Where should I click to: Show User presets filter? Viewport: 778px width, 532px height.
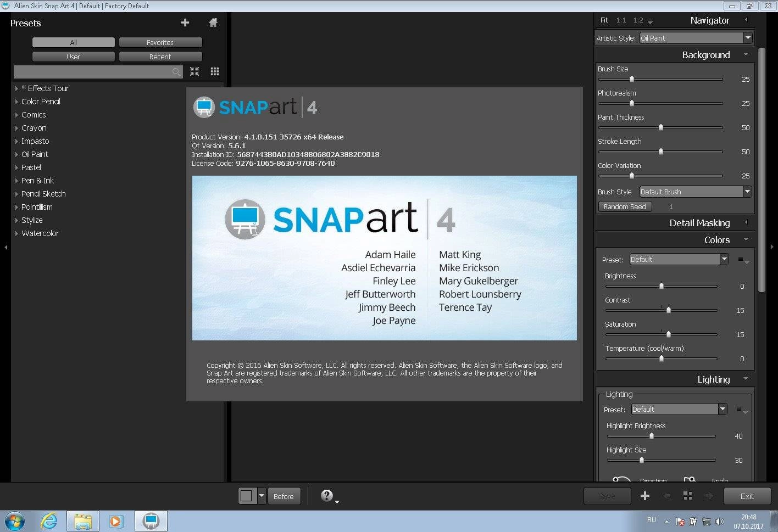coord(74,57)
